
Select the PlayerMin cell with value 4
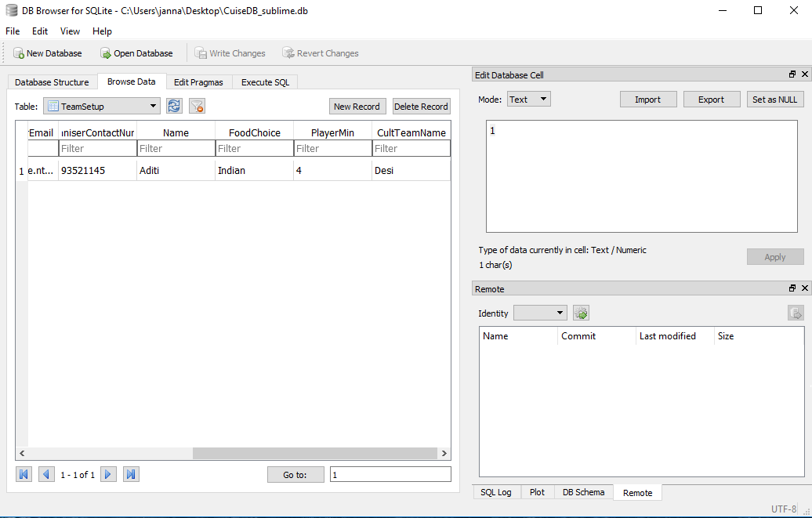click(332, 170)
